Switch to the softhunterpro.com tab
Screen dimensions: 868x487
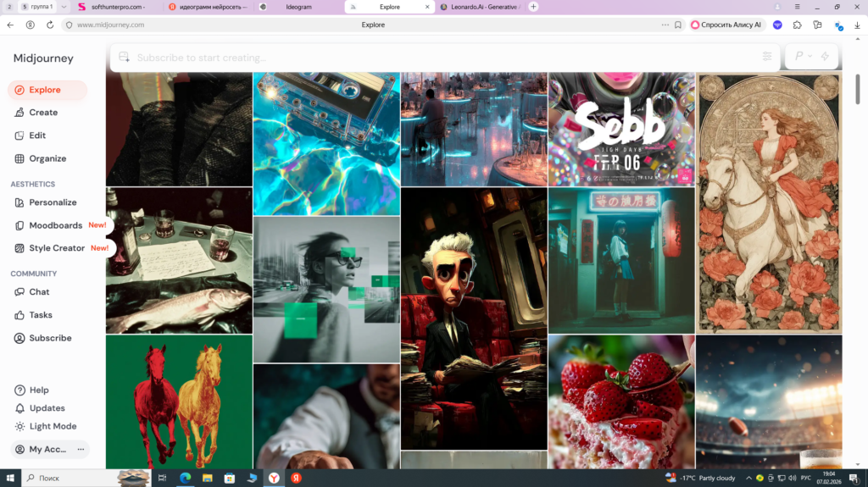(x=117, y=7)
